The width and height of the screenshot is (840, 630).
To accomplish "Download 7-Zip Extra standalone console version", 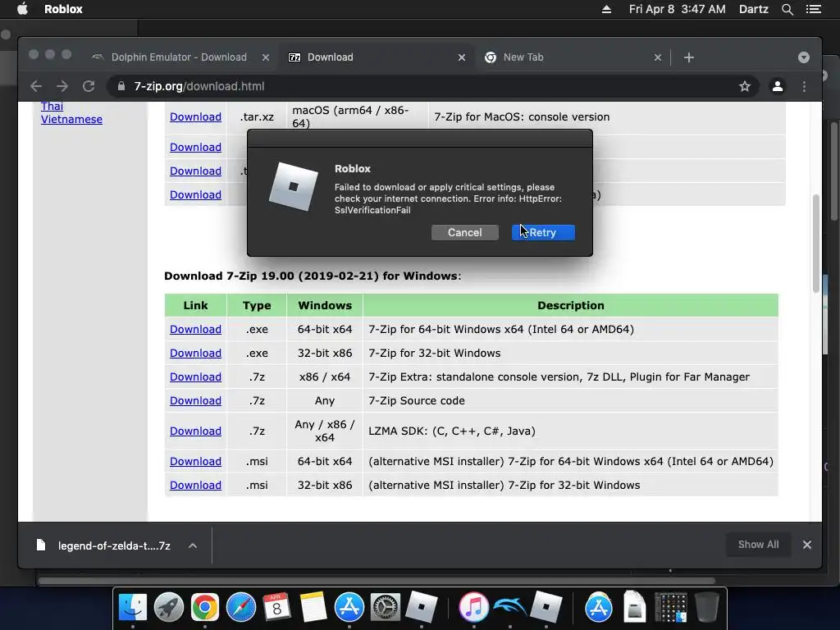I will [195, 377].
